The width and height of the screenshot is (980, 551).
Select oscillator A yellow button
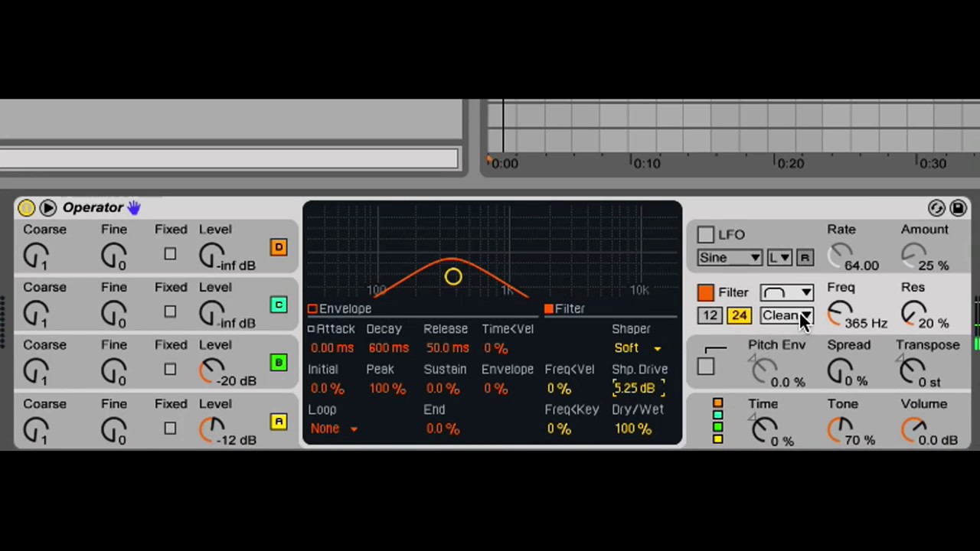[x=279, y=422]
